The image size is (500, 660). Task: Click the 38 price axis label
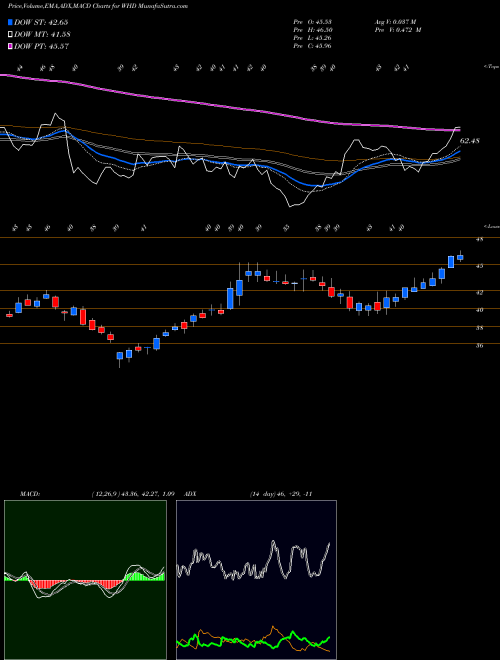click(x=479, y=328)
